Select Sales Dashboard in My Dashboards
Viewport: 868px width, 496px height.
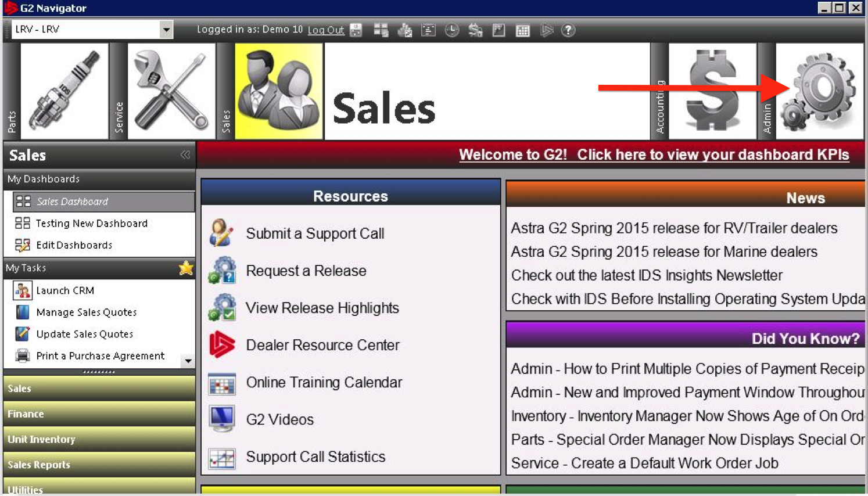coord(72,202)
